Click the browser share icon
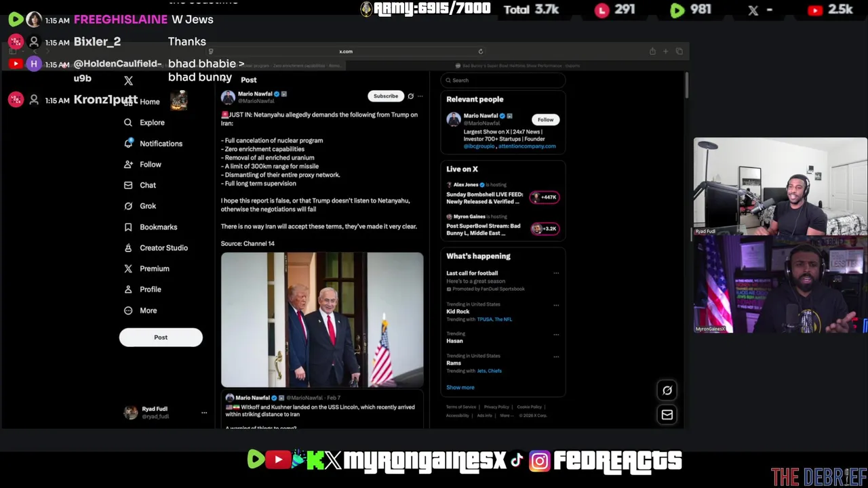 pyautogui.click(x=652, y=52)
